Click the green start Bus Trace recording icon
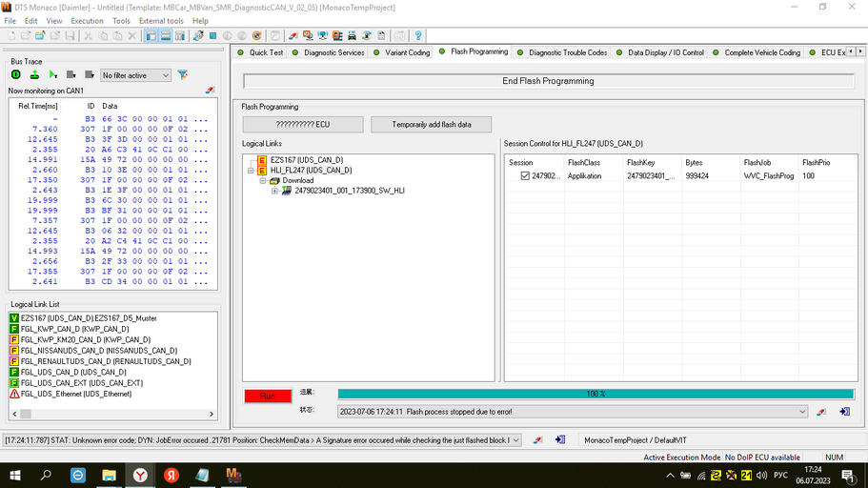This screenshot has width=868, height=488. [x=16, y=74]
